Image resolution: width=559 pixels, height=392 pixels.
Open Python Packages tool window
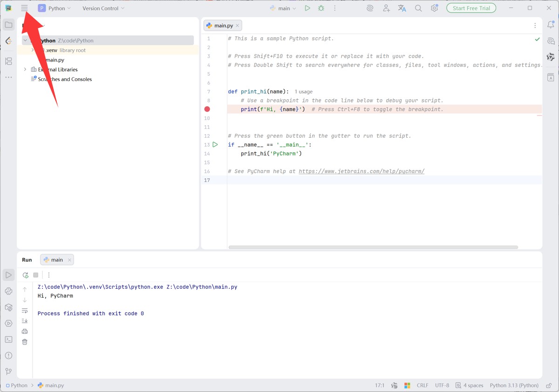8,307
